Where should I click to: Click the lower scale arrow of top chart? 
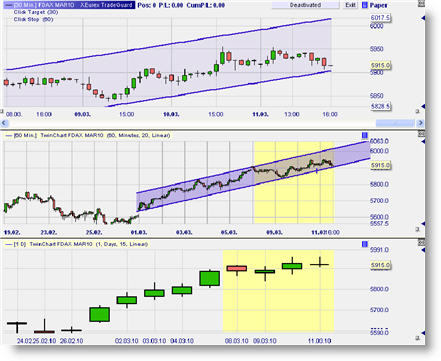[x=423, y=106]
